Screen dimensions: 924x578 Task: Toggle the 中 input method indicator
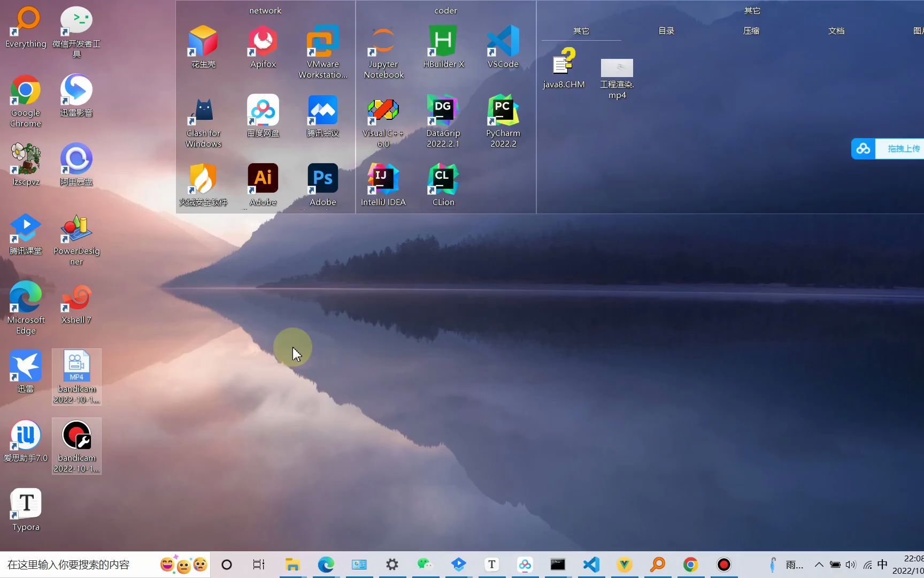(x=882, y=564)
